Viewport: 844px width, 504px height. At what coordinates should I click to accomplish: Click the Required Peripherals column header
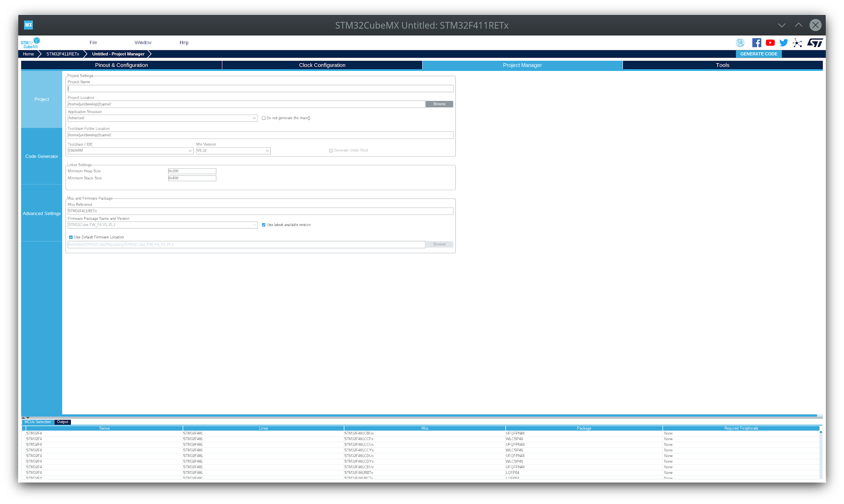741,428
